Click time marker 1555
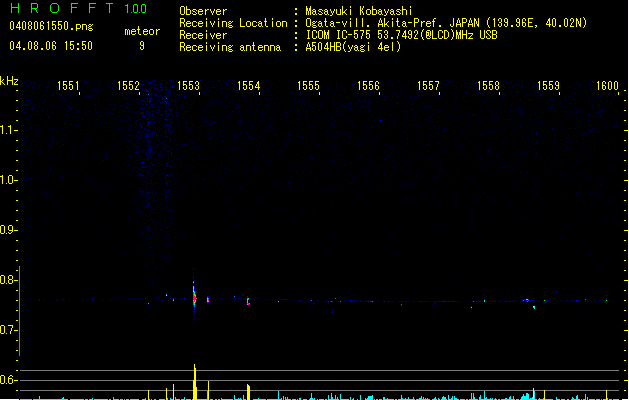 coord(308,86)
